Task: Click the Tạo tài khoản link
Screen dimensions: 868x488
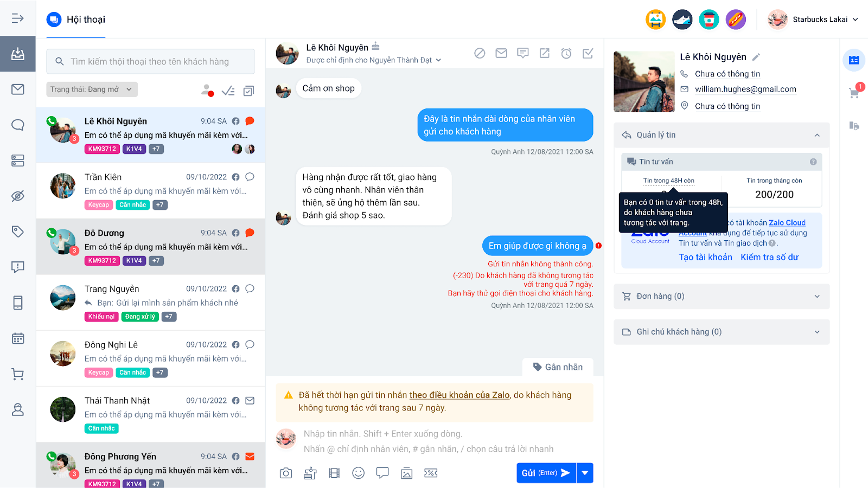Action: click(x=705, y=257)
